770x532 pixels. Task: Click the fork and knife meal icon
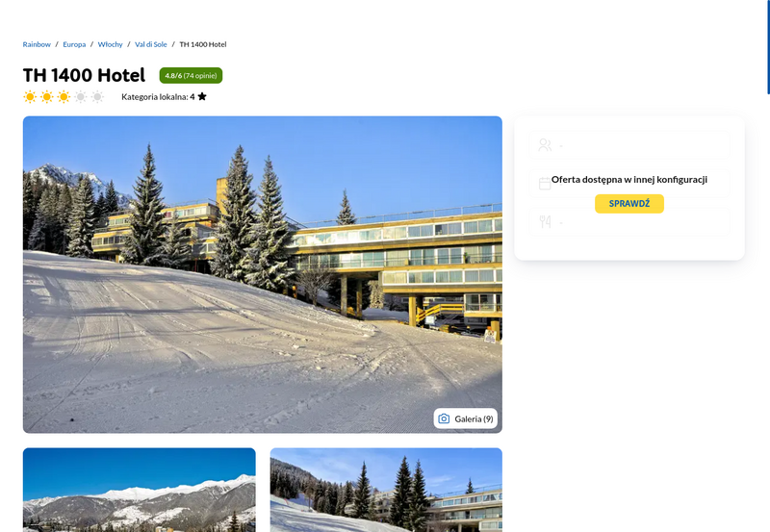click(x=545, y=222)
